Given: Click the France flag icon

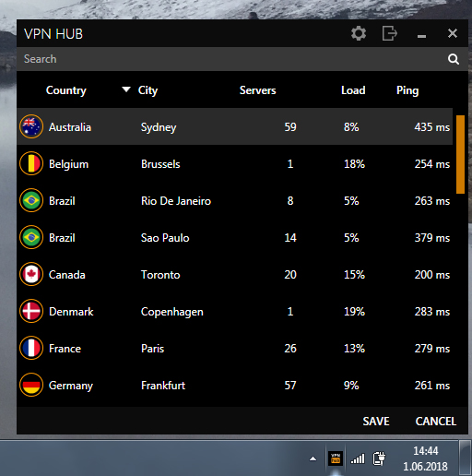Looking at the screenshot, I should click(31, 348).
